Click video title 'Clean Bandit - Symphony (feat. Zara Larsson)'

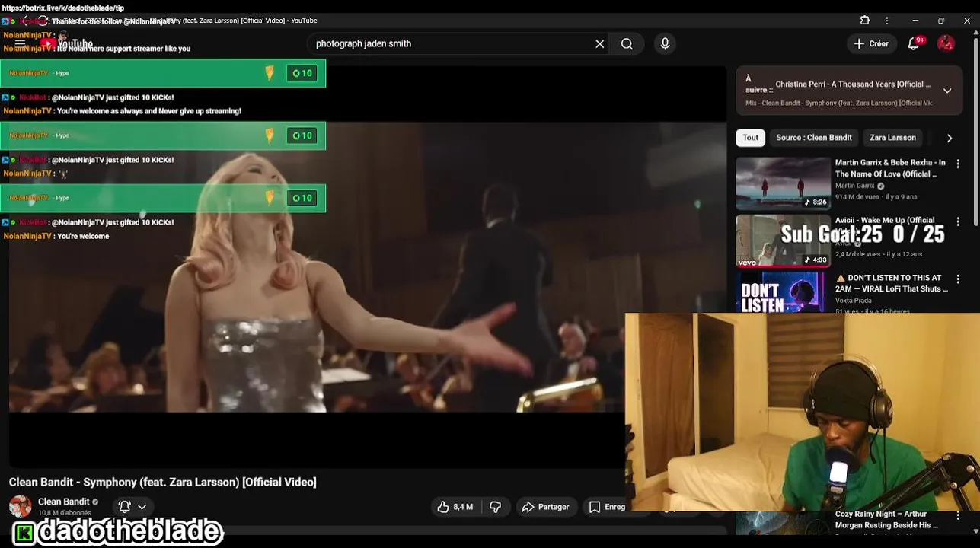pyautogui.click(x=162, y=482)
